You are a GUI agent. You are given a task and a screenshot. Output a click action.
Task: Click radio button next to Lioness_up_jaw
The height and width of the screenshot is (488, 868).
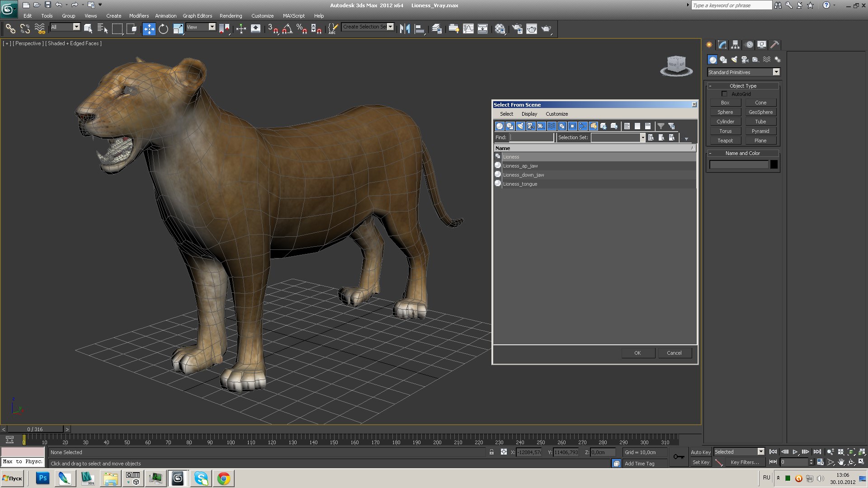tap(498, 166)
